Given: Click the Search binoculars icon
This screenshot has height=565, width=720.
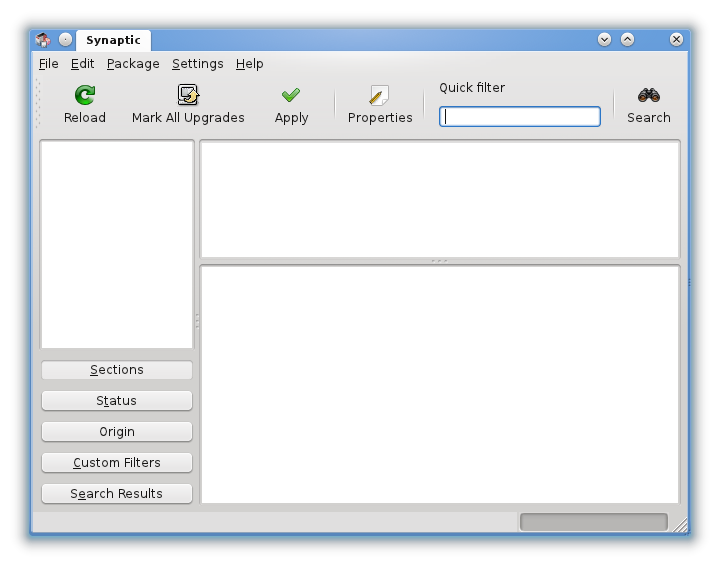Looking at the screenshot, I should [649, 95].
